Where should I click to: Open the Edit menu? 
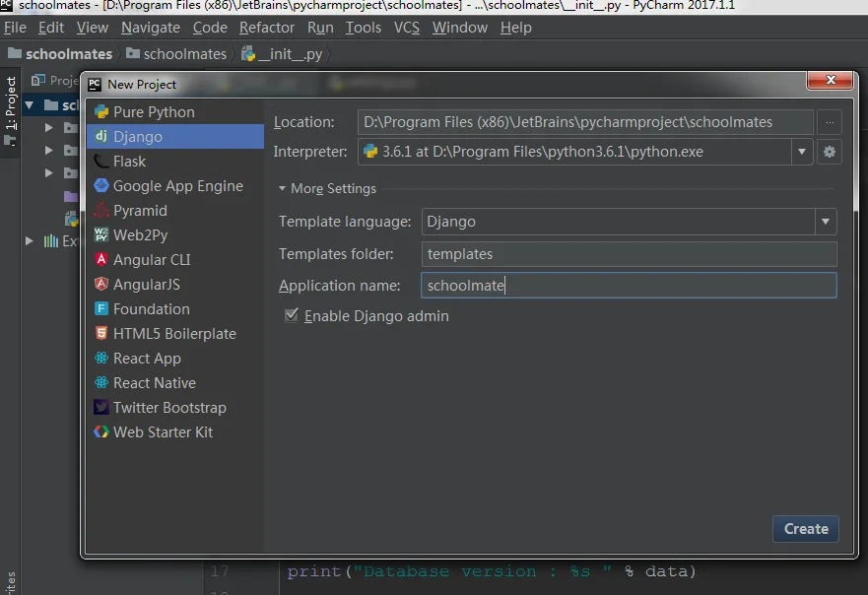[51, 28]
